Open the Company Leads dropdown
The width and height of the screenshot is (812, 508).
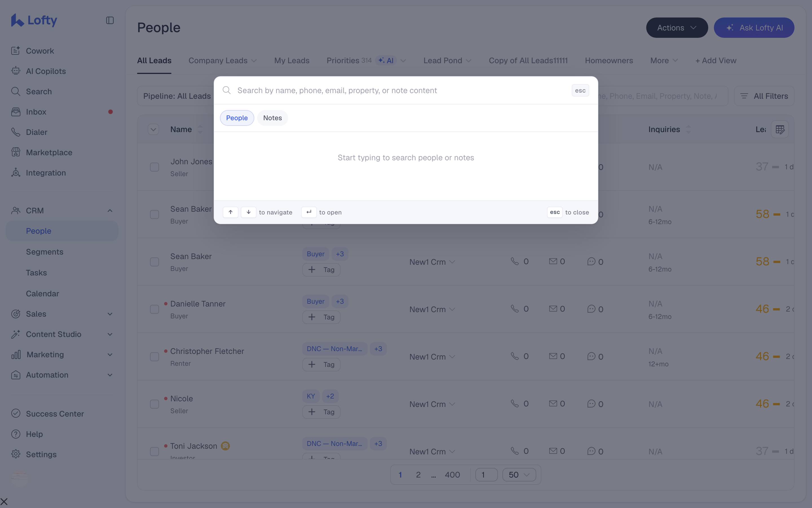(222, 60)
